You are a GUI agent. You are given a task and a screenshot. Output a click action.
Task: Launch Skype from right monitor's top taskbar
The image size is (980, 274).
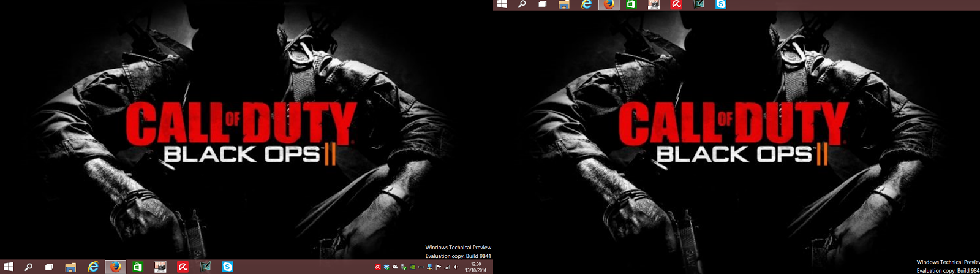coord(721,4)
